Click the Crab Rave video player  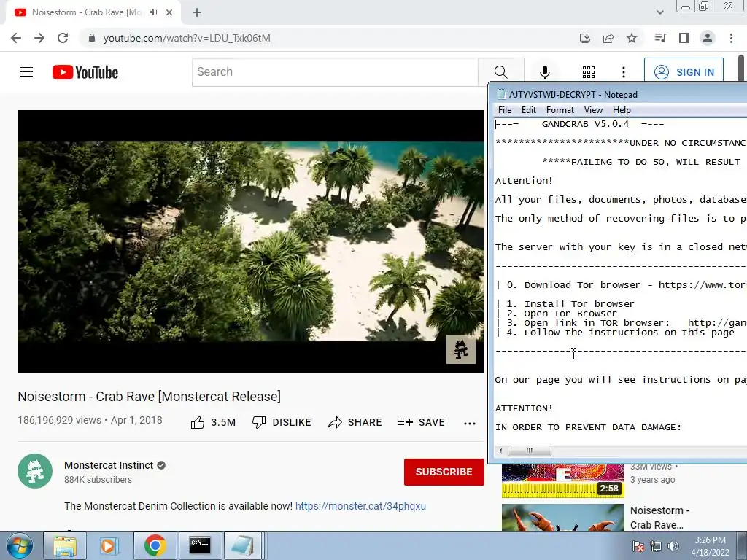coord(251,241)
